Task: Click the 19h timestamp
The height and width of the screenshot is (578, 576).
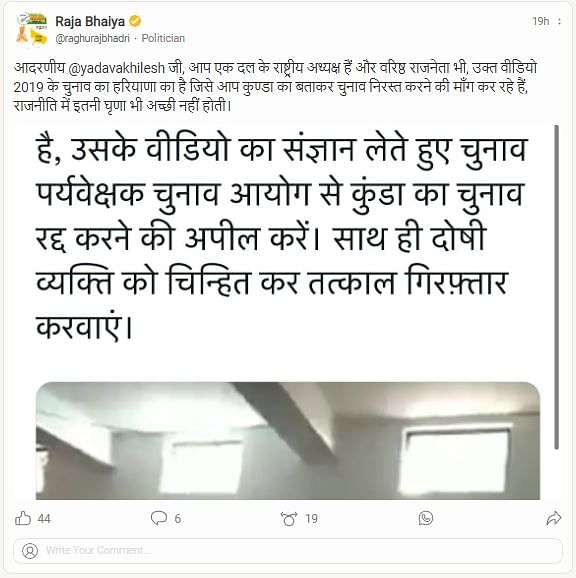Action: tap(540, 21)
